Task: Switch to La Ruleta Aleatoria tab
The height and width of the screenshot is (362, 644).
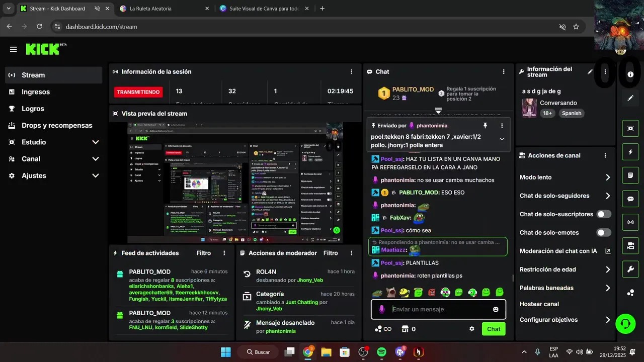Action: [x=165, y=9]
